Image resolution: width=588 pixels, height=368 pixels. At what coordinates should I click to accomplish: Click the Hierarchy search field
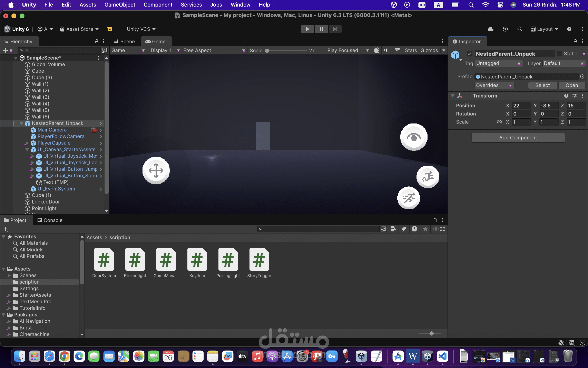pyautogui.click(x=59, y=50)
